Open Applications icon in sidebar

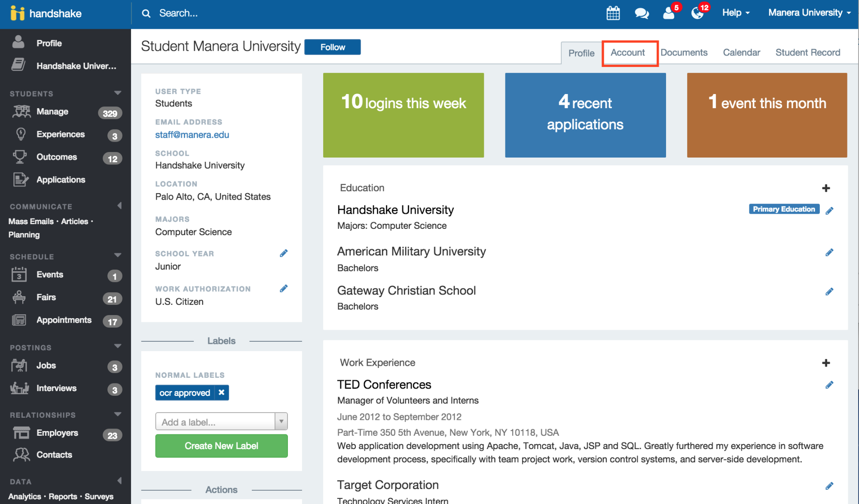(20, 179)
